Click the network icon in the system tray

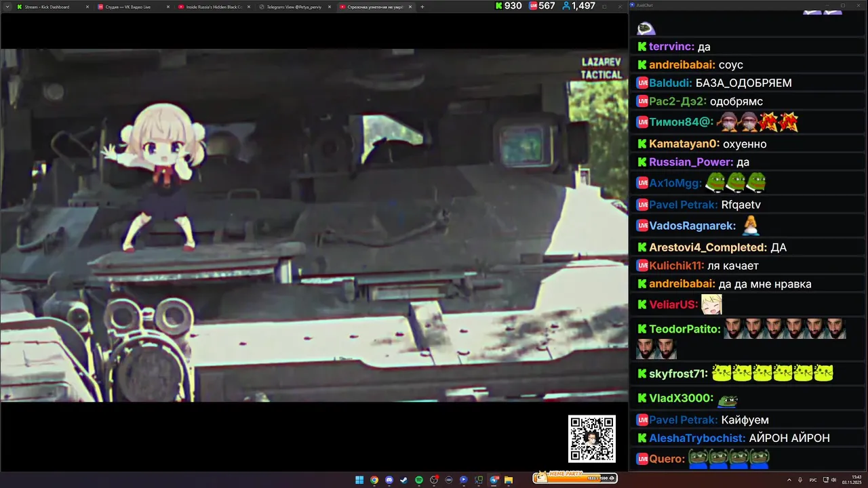826,480
